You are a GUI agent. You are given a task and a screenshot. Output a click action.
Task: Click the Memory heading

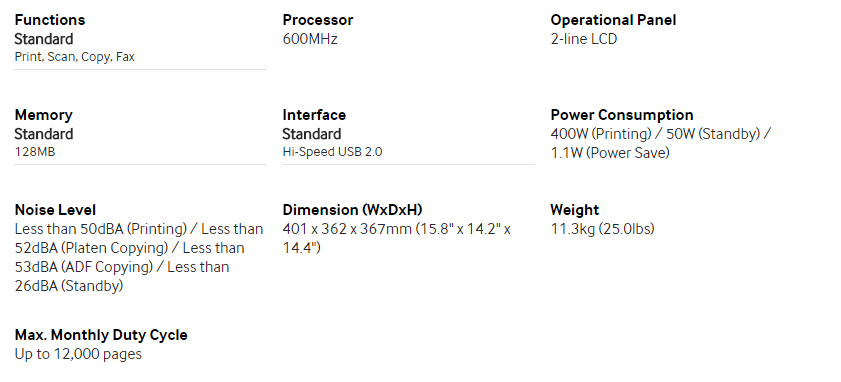point(43,115)
